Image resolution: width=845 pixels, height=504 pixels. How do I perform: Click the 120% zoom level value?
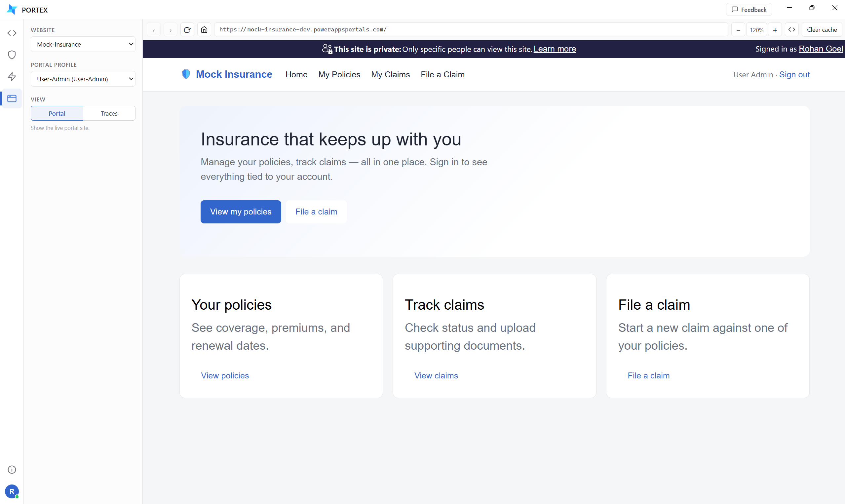[757, 30]
